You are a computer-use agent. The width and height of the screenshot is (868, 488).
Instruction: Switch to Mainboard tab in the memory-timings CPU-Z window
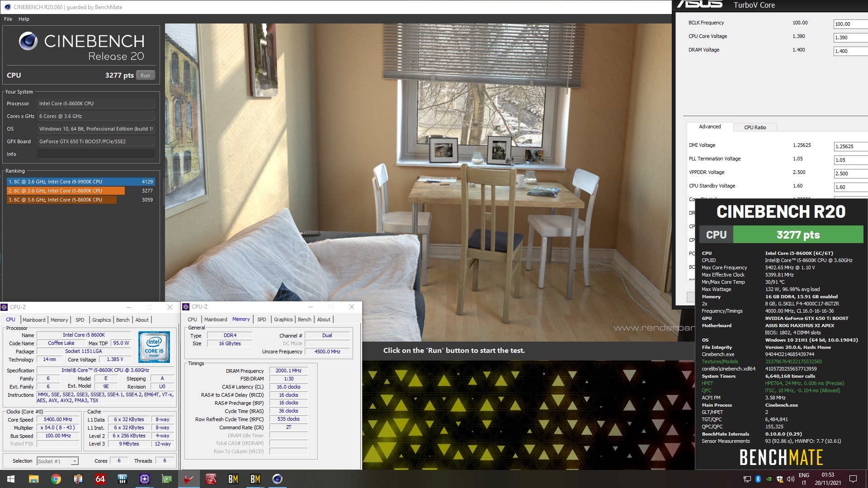pyautogui.click(x=216, y=319)
